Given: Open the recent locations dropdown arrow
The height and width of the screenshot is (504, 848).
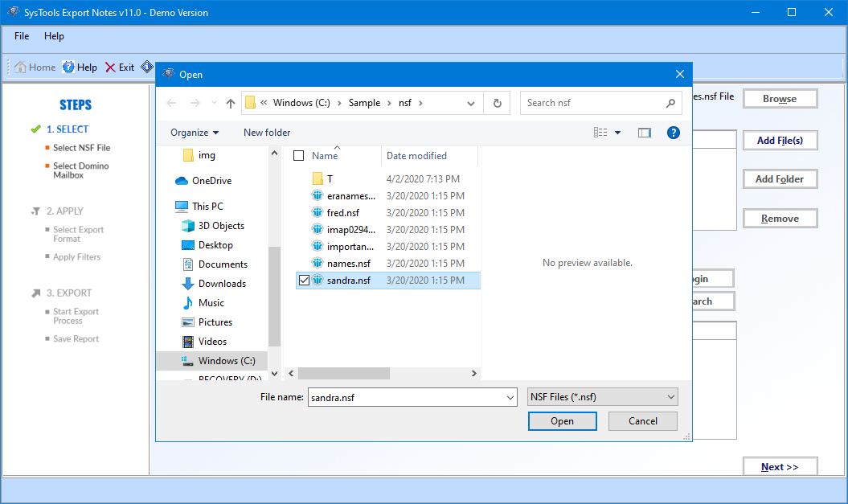Looking at the screenshot, I should (214, 103).
